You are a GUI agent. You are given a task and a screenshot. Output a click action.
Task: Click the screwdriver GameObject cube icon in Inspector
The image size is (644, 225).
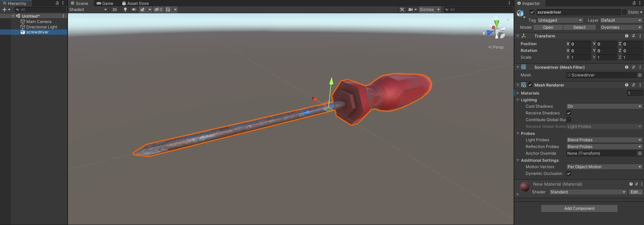[520, 13]
